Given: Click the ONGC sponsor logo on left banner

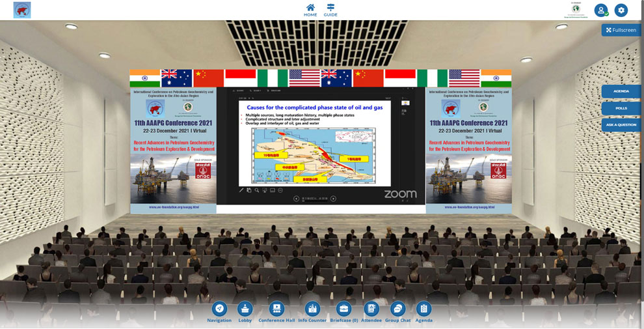Looking at the screenshot, I should pos(203,171).
